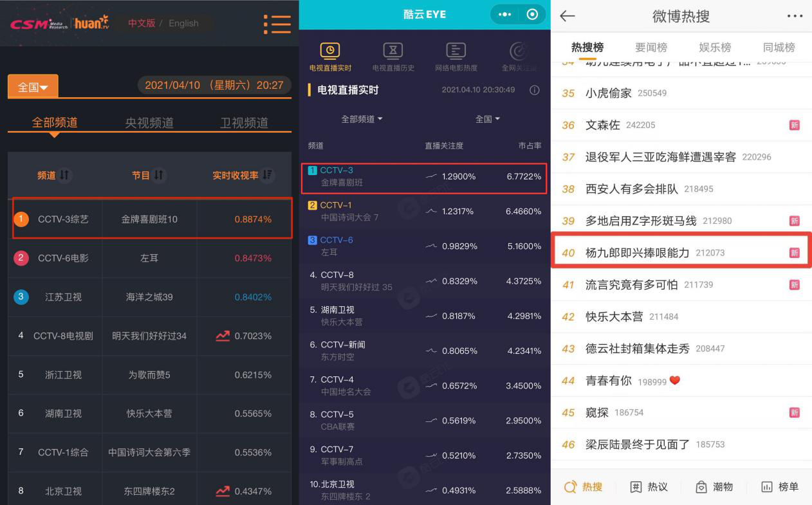Viewport: 812px width, 505px height.
Task: Switch to the 娱乐榜 tab
Action: pos(715,48)
